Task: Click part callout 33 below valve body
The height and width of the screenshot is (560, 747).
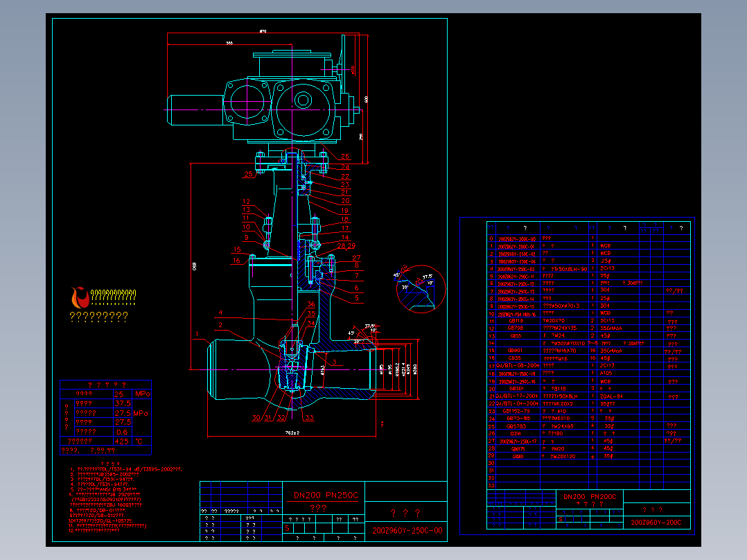Action: click(x=310, y=417)
